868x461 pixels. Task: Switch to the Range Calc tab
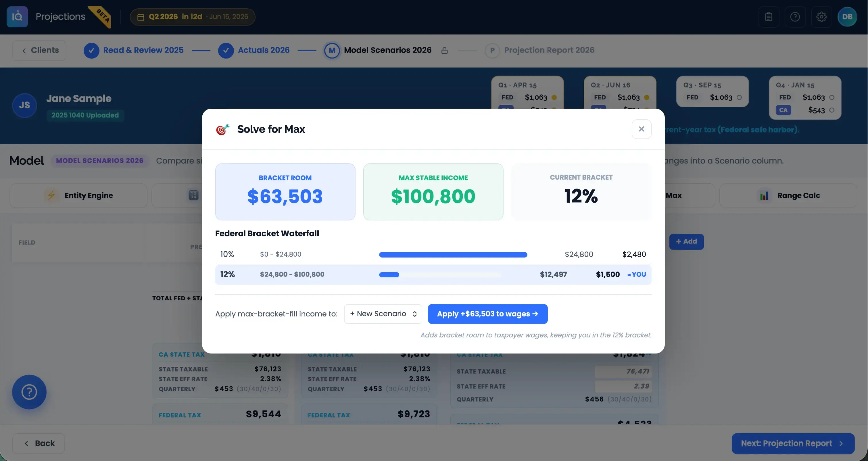tap(788, 195)
